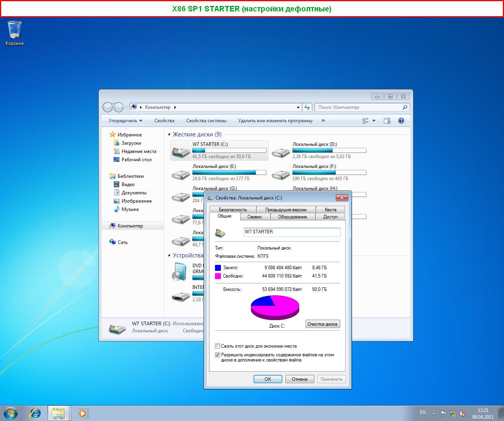The width and height of the screenshot is (504, 421).
Task: Click the network tray icon
Action: 453,414
